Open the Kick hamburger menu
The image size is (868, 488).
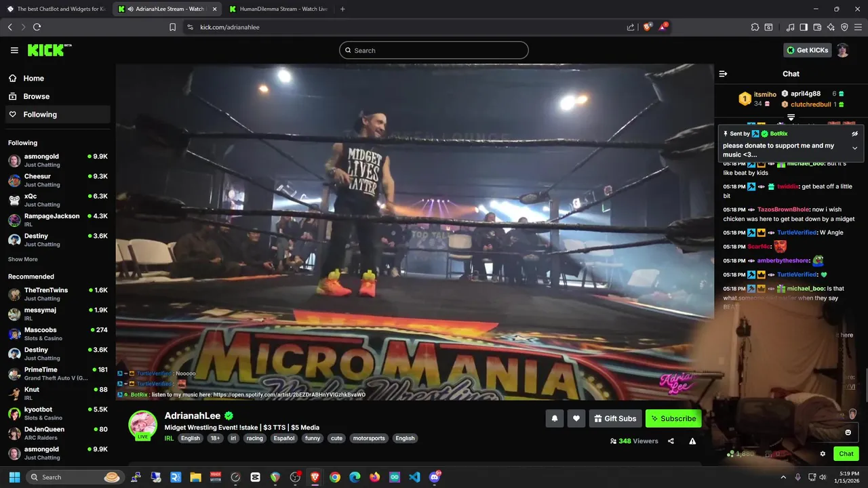(x=14, y=50)
